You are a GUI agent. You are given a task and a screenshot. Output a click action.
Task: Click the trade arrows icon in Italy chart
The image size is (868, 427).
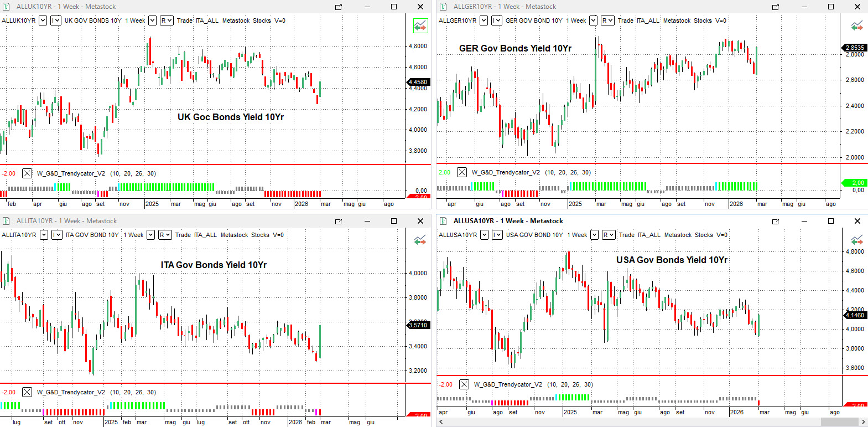(420, 240)
